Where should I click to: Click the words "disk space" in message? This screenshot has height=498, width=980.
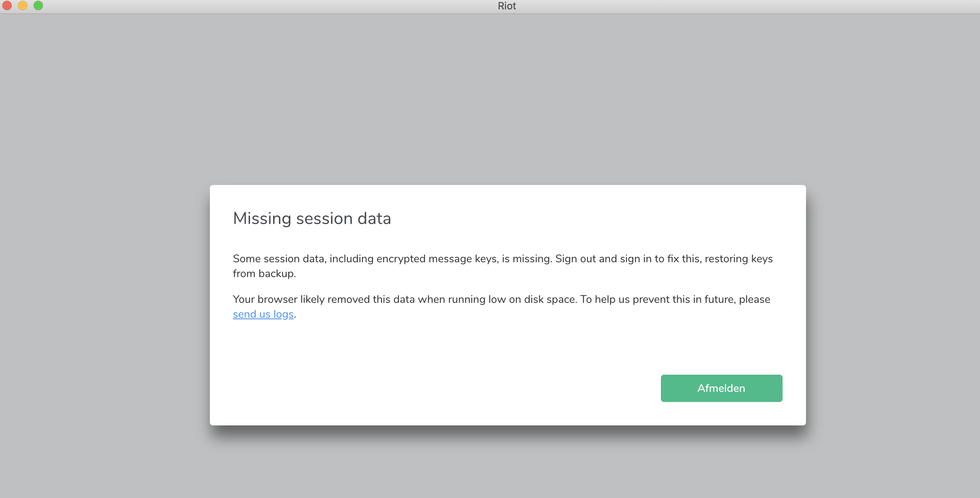point(550,299)
